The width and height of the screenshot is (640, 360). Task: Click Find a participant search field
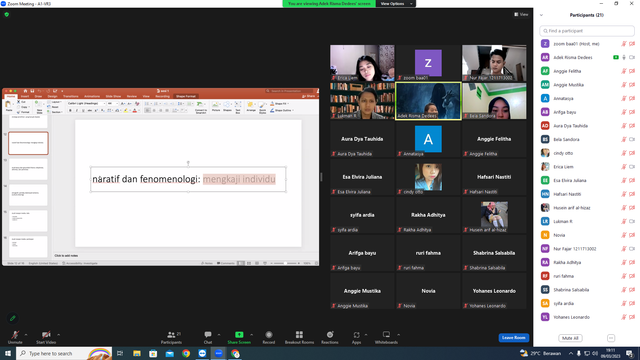[x=587, y=31]
